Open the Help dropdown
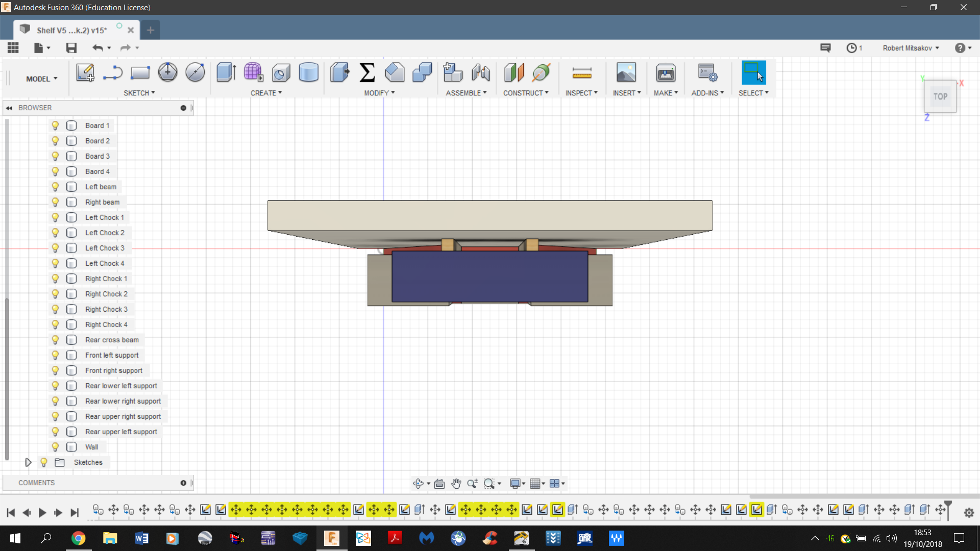The width and height of the screenshot is (980, 551). [963, 48]
